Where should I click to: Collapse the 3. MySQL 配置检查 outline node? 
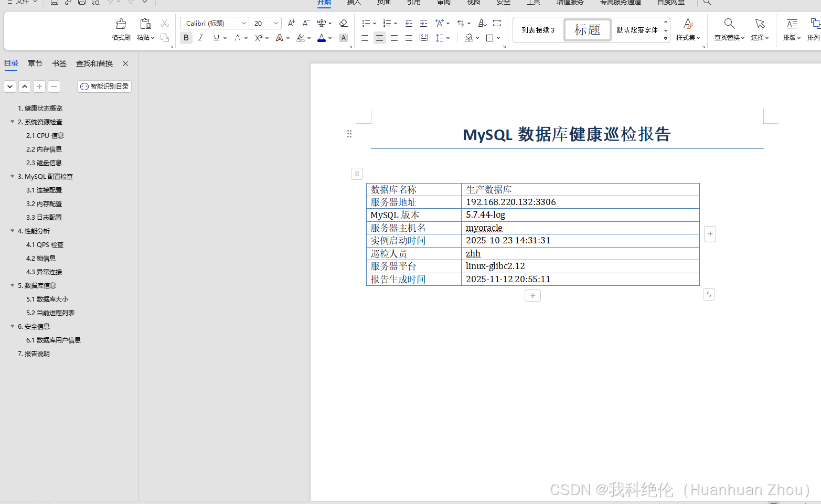[13, 176]
